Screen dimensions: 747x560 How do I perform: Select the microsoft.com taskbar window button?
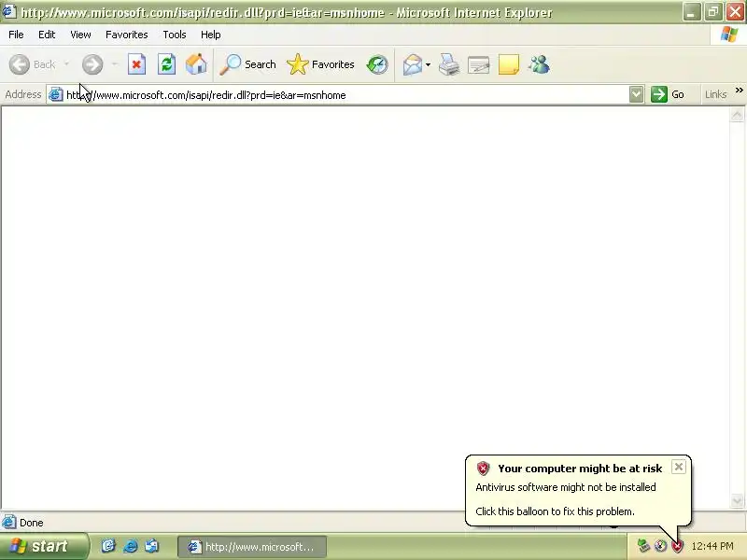[x=252, y=547]
